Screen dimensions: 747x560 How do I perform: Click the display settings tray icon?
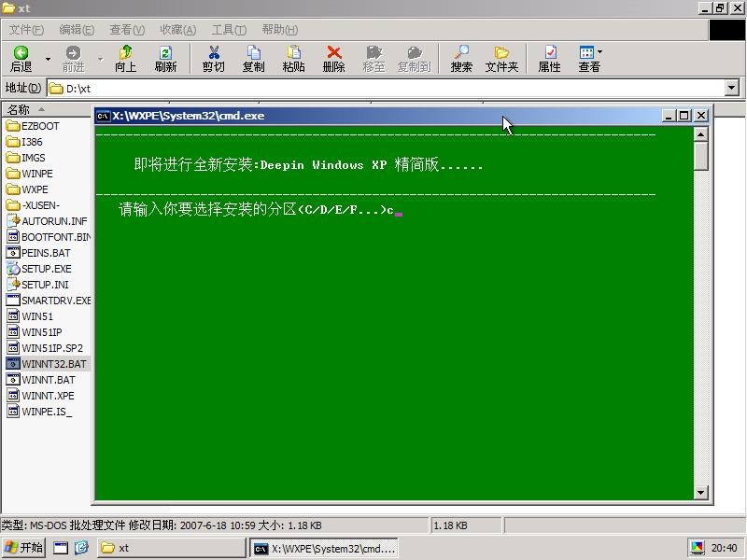click(x=698, y=548)
